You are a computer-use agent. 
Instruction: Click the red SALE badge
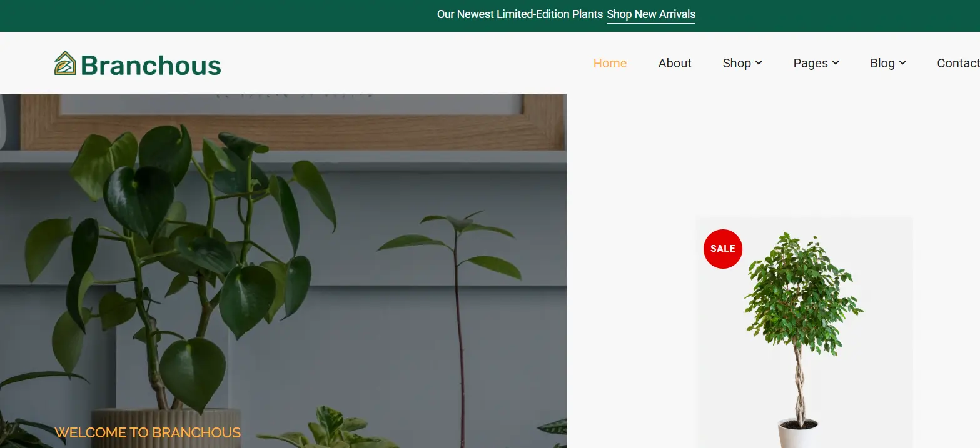coord(723,249)
